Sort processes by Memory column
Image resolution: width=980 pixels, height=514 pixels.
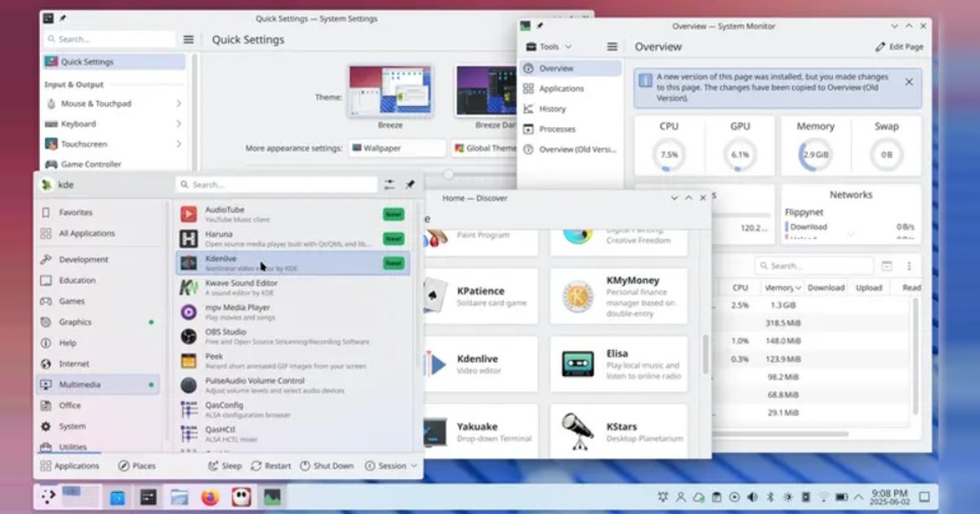[782, 287]
